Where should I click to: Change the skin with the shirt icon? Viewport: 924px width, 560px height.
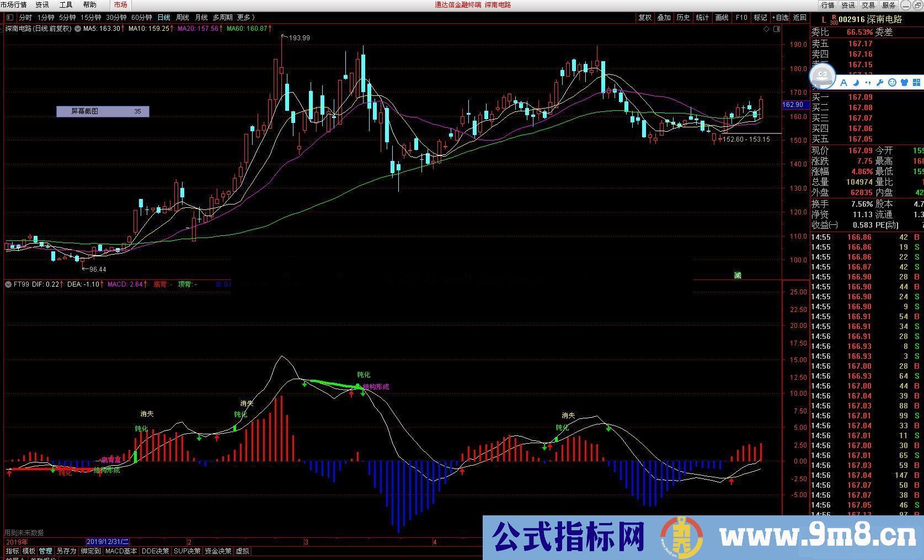904,83
